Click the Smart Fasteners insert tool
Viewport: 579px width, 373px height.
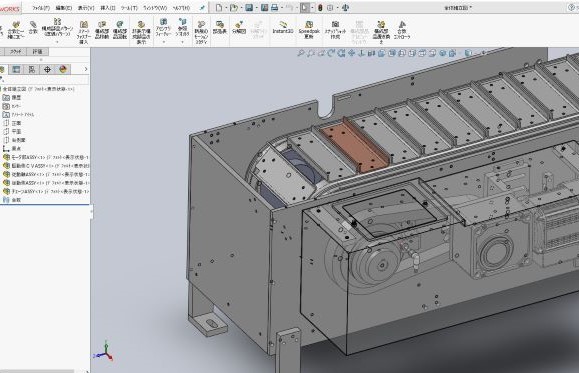(x=84, y=32)
